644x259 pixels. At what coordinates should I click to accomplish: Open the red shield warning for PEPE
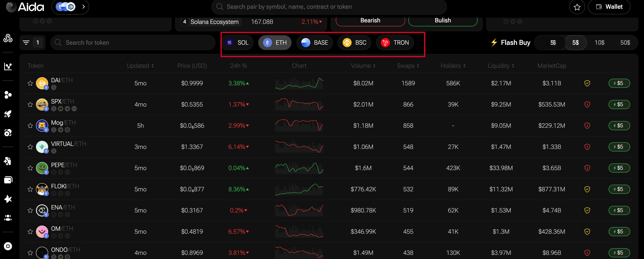click(x=587, y=168)
